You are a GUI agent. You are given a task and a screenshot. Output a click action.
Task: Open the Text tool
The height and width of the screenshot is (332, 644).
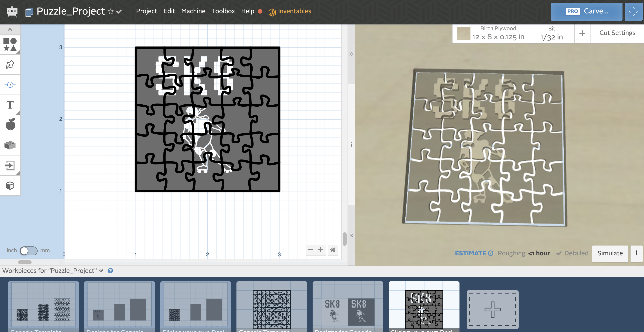point(10,105)
